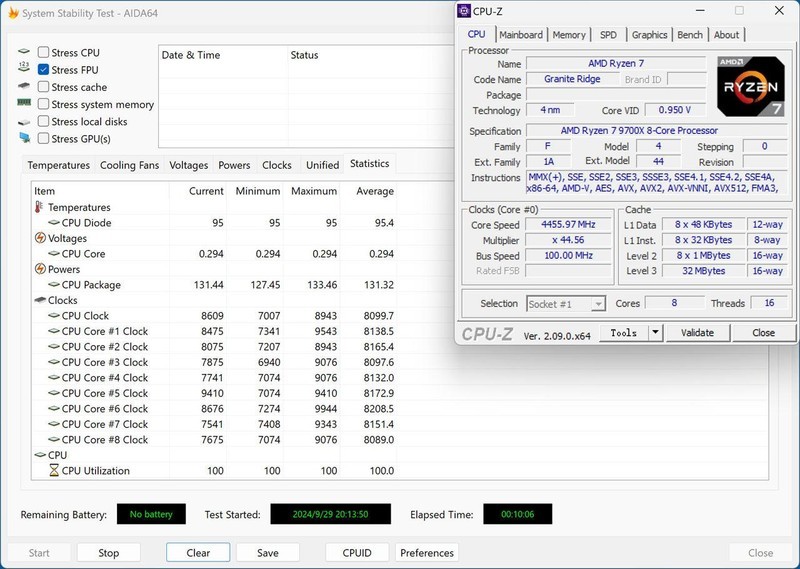Open the Socket #1 selection dropdown
Screen dimensions: 800x569
[x=566, y=304]
